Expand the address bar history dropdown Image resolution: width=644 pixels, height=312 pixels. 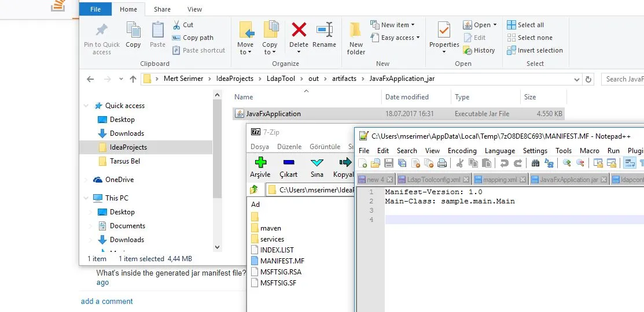577,79
